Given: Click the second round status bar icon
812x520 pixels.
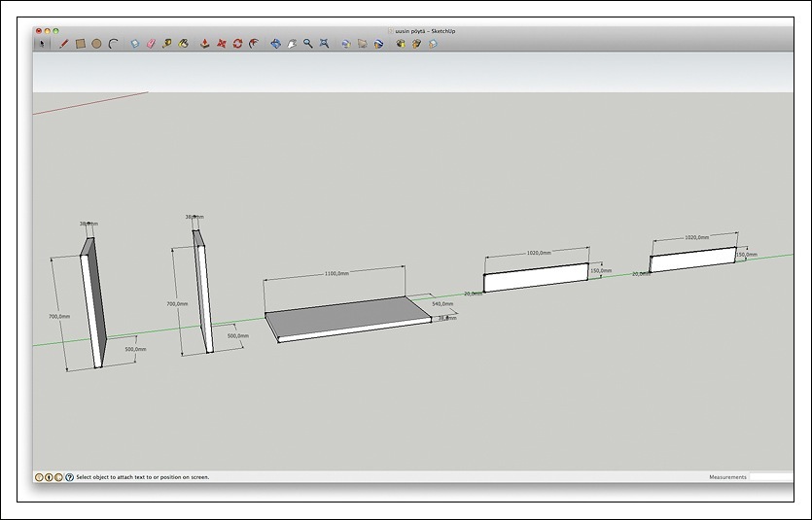Looking at the screenshot, I should [x=49, y=477].
